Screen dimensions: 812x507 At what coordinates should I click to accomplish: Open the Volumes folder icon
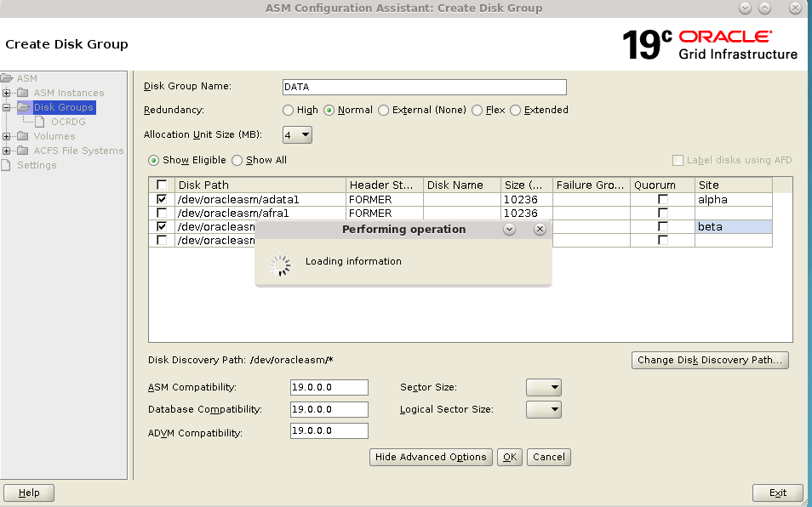pos(22,136)
